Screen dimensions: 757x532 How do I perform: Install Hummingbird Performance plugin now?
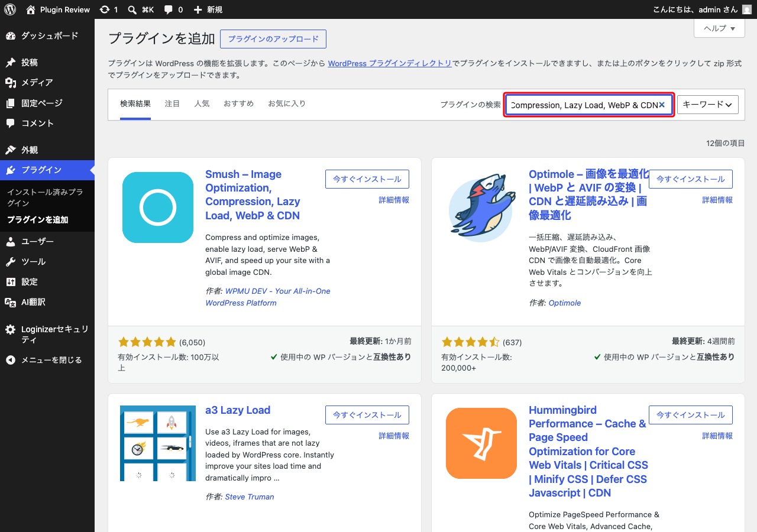pyautogui.click(x=691, y=415)
